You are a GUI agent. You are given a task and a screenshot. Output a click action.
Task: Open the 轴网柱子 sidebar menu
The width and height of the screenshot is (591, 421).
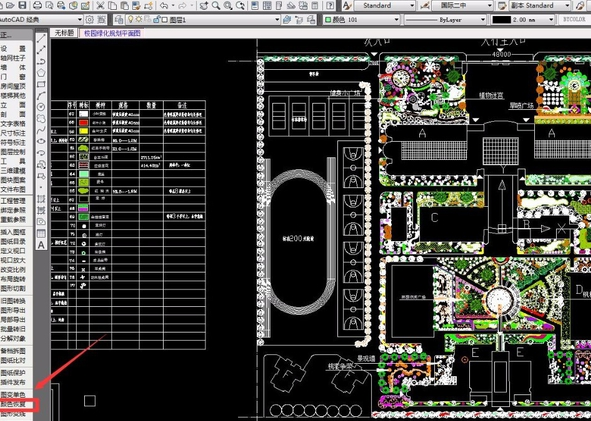pos(13,58)
